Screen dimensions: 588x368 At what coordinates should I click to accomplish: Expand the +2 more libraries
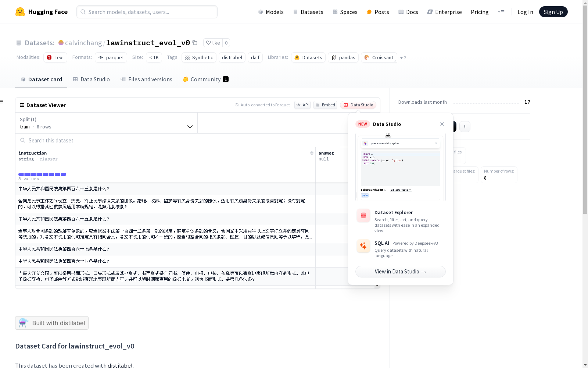403,57
